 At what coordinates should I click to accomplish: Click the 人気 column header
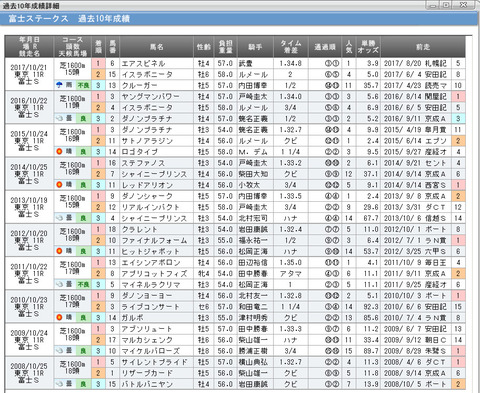349,47
